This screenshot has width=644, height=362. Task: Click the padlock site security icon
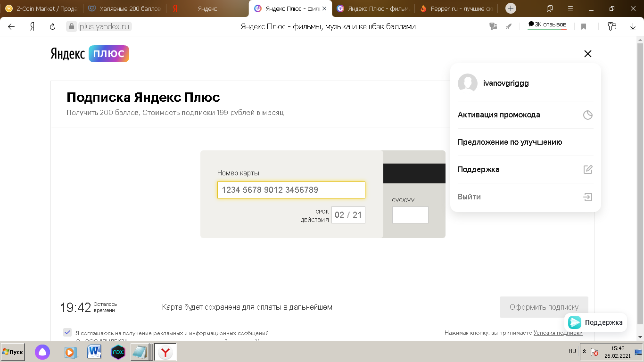coord(72,27)
